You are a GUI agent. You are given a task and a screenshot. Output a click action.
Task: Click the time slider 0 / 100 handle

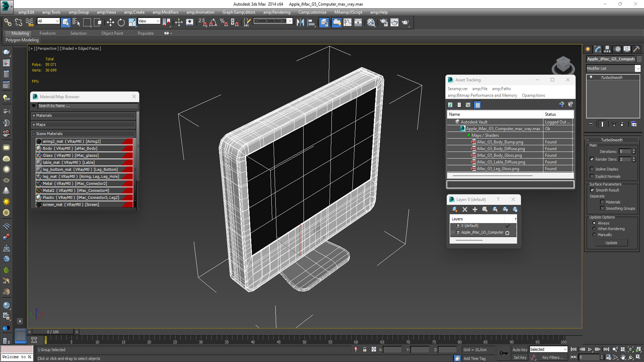[x=53, y=332]
